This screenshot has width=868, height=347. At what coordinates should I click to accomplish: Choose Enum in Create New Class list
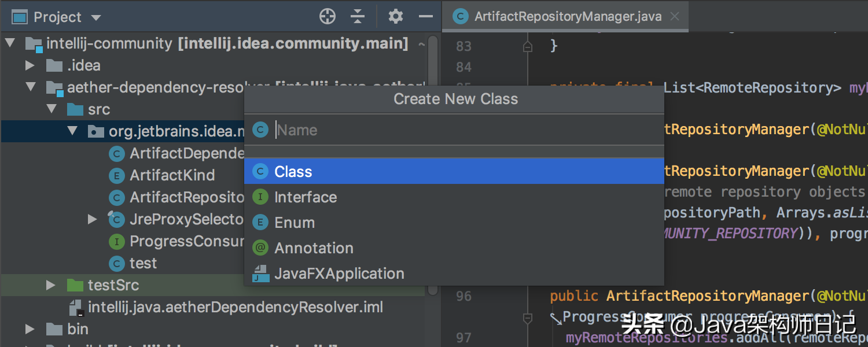point(454,223)
